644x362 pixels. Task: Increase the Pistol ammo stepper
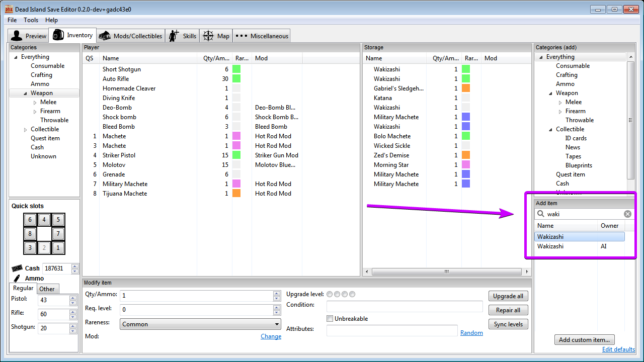tap(73, 298)
